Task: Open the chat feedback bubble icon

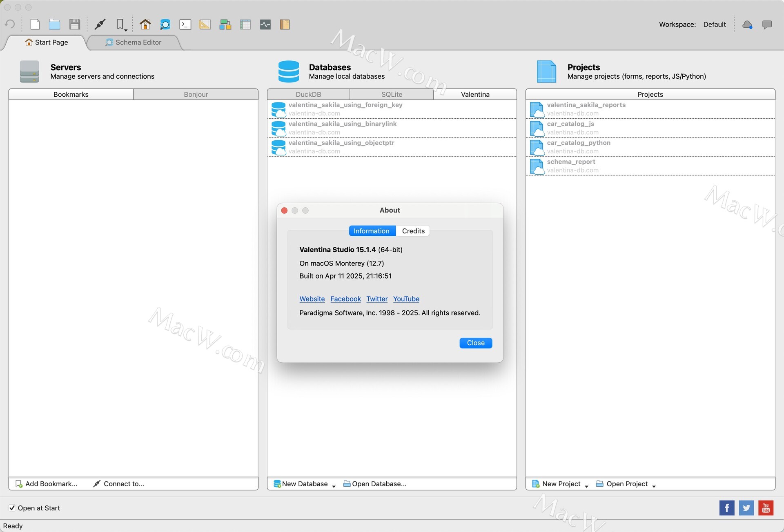Action: click(767, 24)
